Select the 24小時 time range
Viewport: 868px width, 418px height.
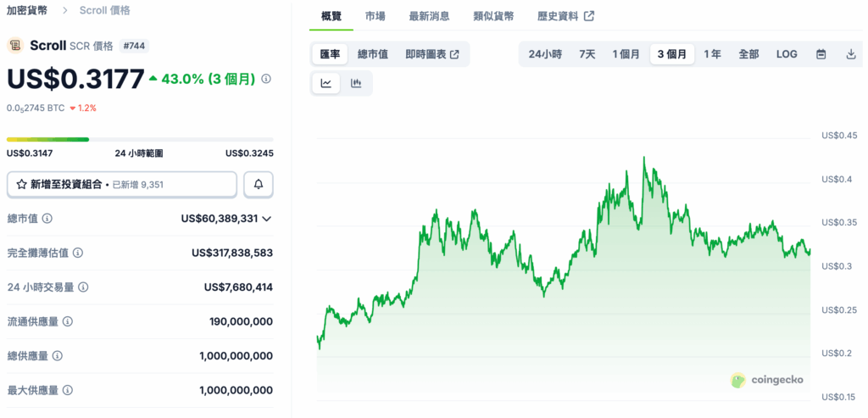(x=545, y=54)
